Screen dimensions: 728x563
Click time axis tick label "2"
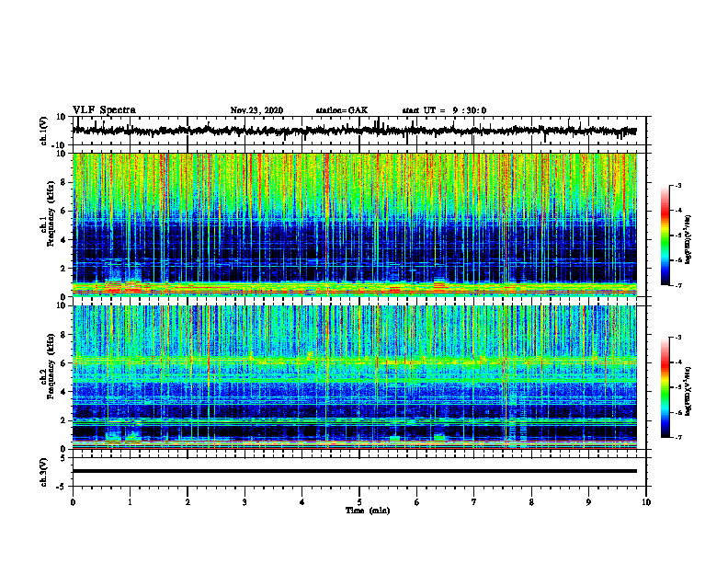pyautogui.click(x=188, y=502)
